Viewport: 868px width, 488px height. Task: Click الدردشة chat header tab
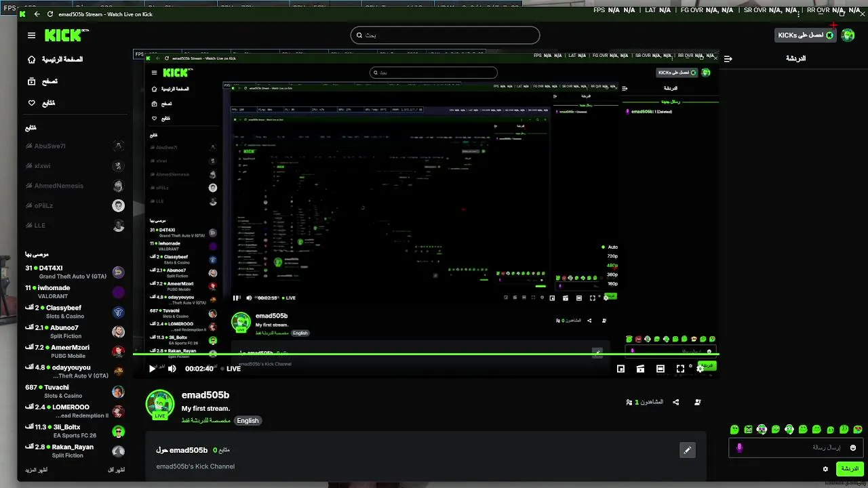pos(795,59)
